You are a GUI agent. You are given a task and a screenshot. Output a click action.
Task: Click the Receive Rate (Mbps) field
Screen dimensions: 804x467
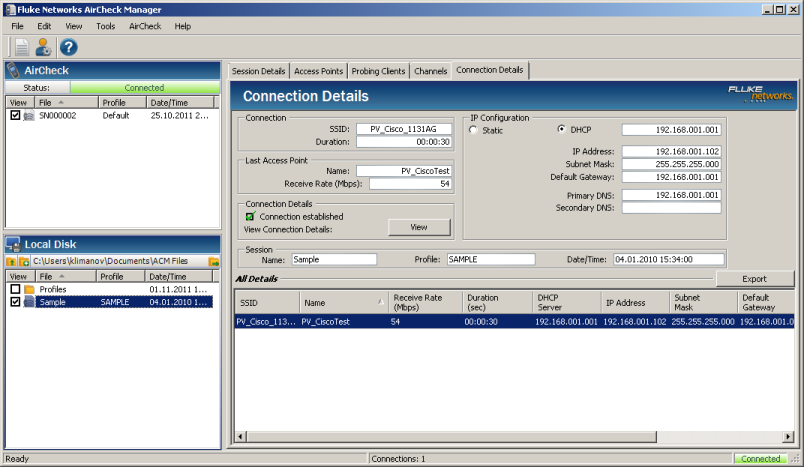point(411,184)
